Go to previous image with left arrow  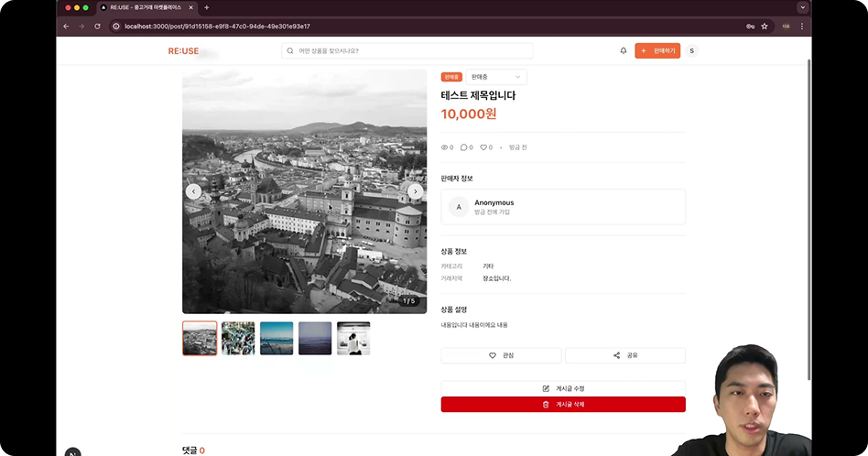(193, 191)
